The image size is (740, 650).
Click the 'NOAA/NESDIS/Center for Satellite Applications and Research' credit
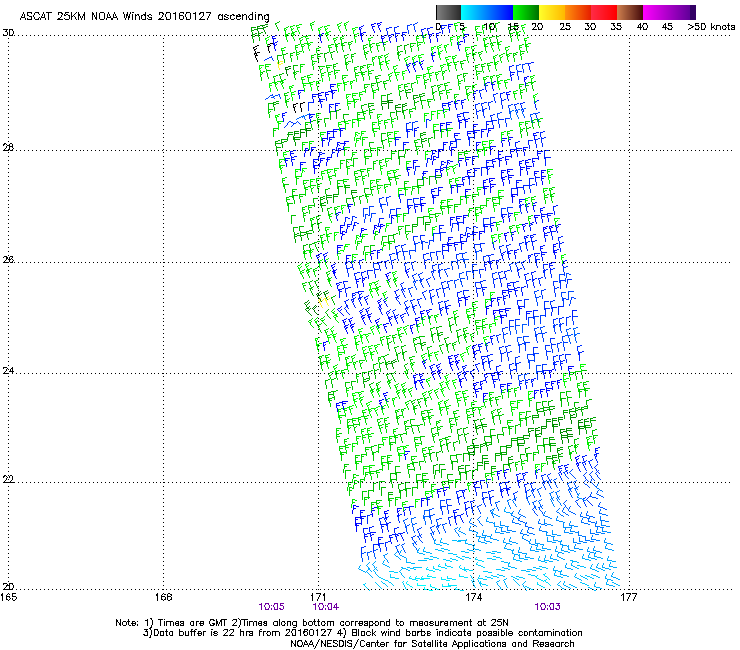click(x=432, y=644)
